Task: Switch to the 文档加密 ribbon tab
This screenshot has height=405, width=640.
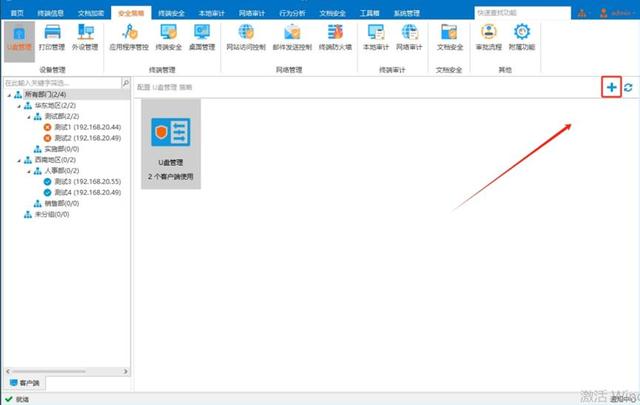Action: click(x=91, y=13)
